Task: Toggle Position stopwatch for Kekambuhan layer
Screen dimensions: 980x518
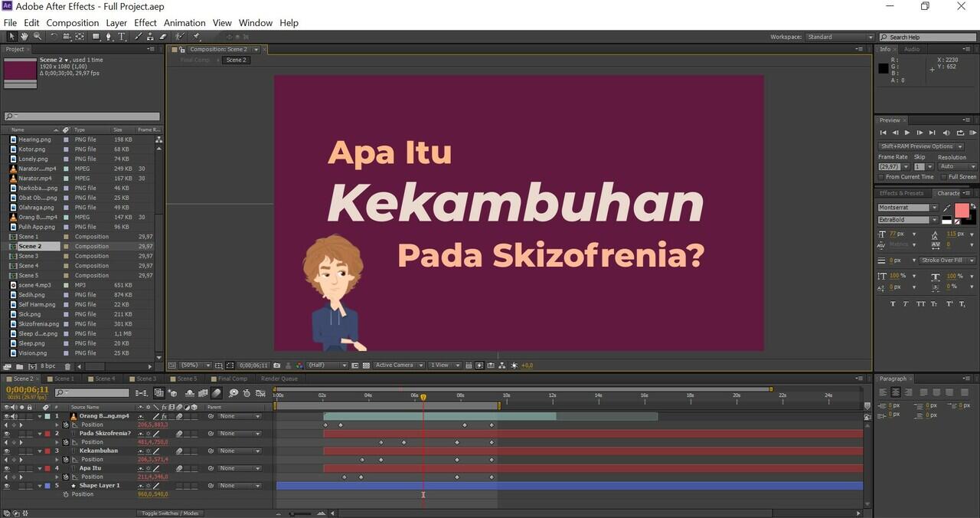Action: [x=66, y=460]
